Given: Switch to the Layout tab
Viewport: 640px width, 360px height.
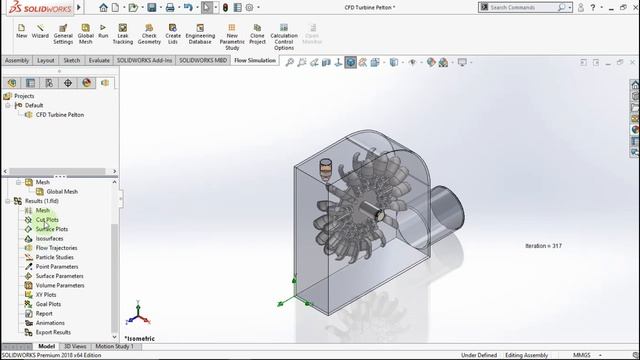Looking at the screenshot, I should [x=46, y=60].
